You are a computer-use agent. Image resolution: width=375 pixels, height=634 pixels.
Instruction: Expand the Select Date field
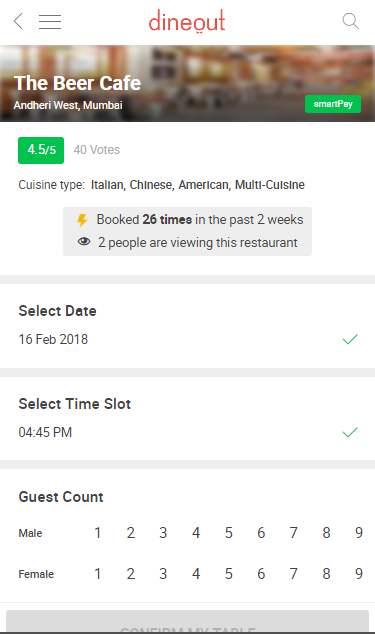pyautogui.click(x=187, y=326)
